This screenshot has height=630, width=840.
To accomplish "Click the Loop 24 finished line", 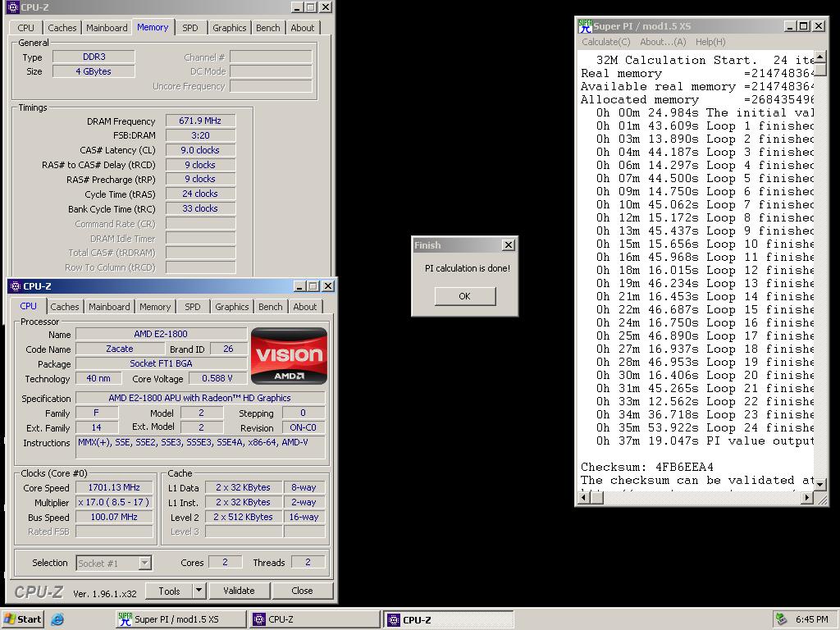I will pos(705,427).
